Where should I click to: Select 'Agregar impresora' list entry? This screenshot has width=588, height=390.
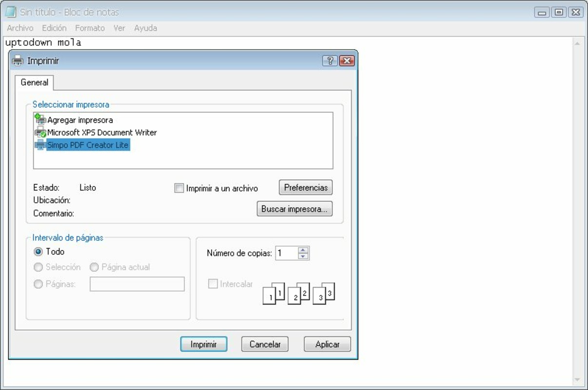pyautogui.click(x=80, y=120)
